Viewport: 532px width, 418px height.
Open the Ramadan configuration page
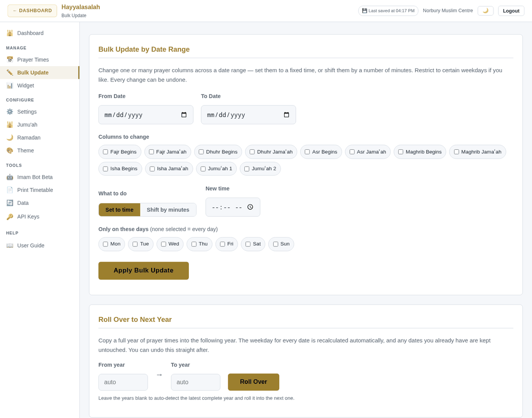pos(39,137)
